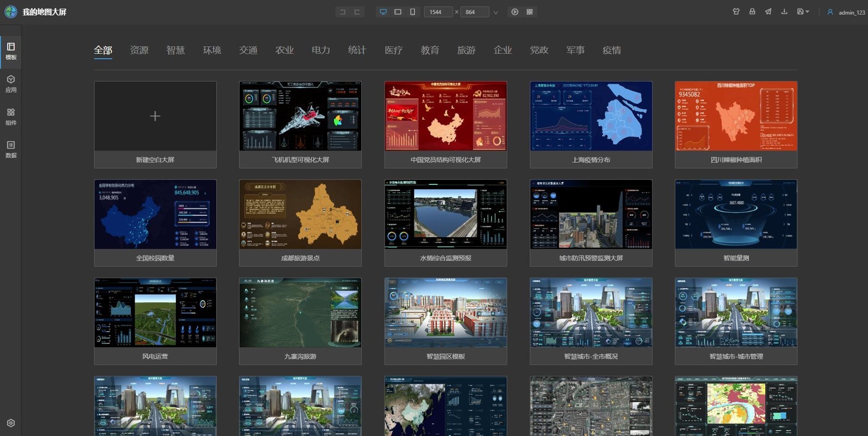The width and height of the screenshot is (868, 436).
Task: Select the 电力 category tab
Action: tap(321, 50)
